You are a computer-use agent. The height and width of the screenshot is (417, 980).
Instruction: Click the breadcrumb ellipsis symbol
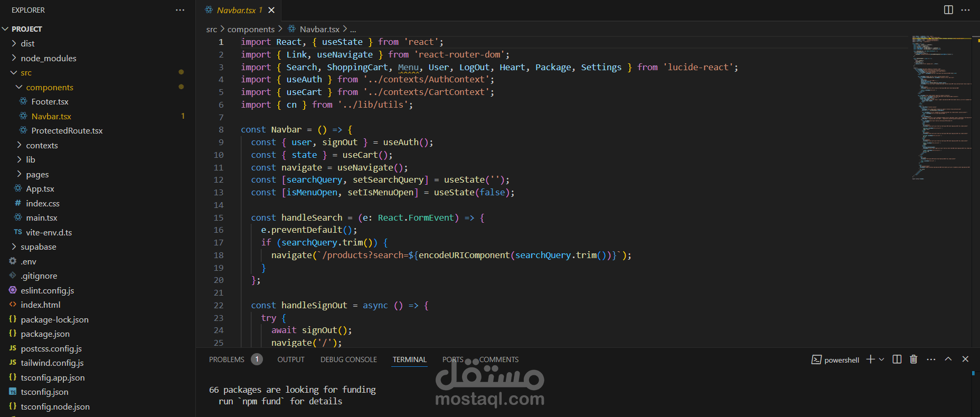coord(353,30)
